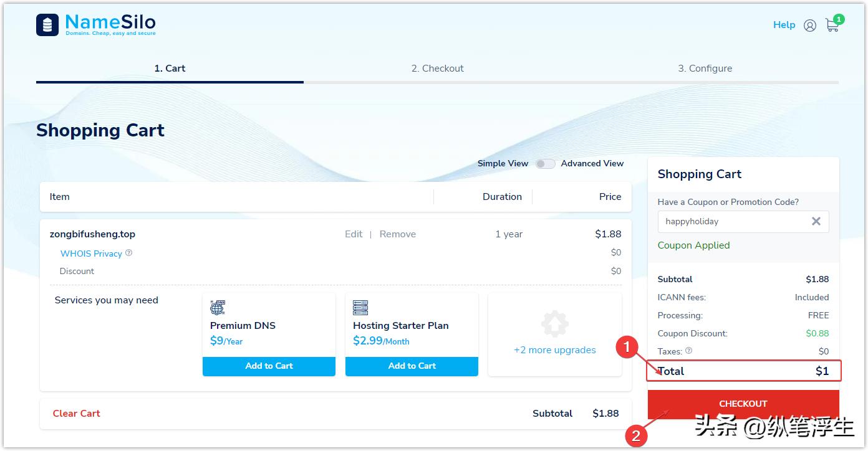Open the user account icon

(810, 26)
